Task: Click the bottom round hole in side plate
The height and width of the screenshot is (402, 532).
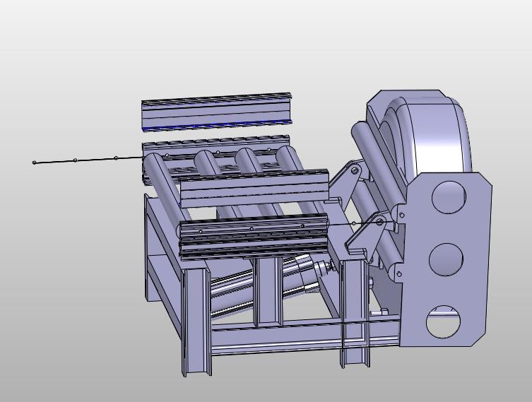Action: click(444, 321)
